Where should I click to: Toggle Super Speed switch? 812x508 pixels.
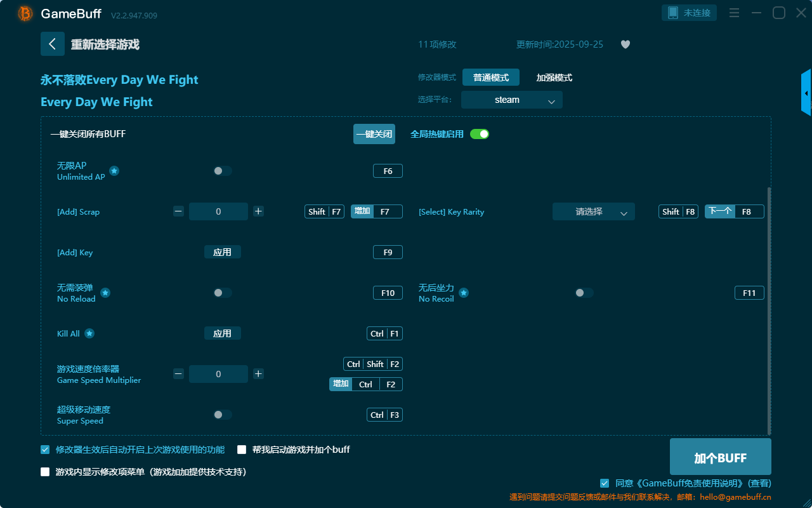point(223,415)
